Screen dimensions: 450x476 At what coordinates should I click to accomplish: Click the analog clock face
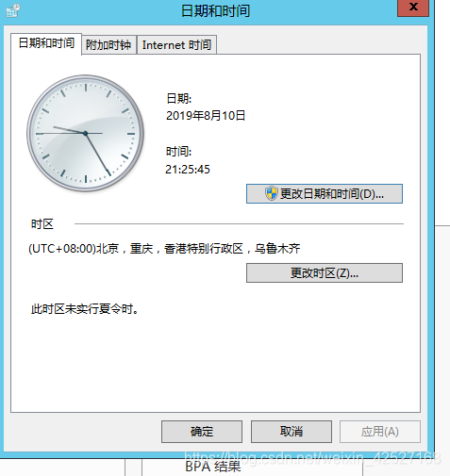[85, 133]
